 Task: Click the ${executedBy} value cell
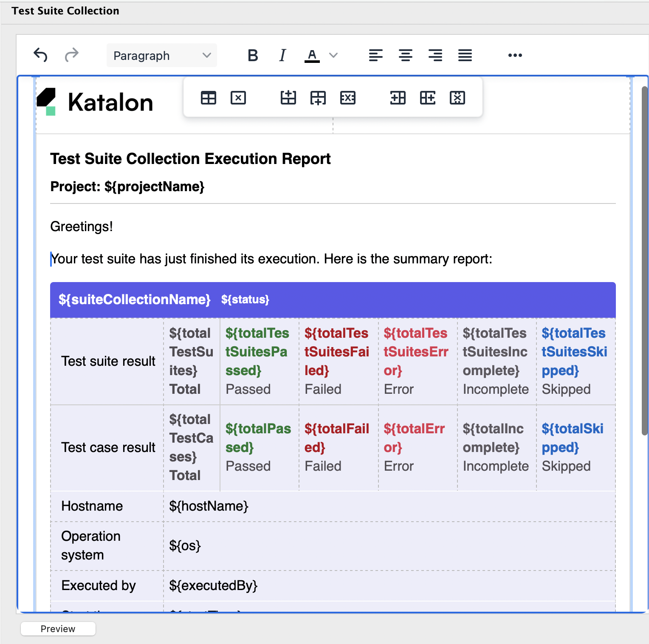[x=389, y=586]
